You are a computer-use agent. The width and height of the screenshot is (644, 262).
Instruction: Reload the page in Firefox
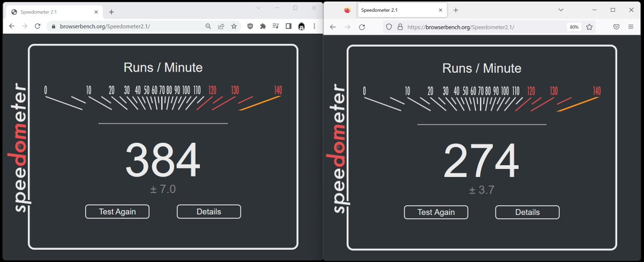[x=362, y=27]
